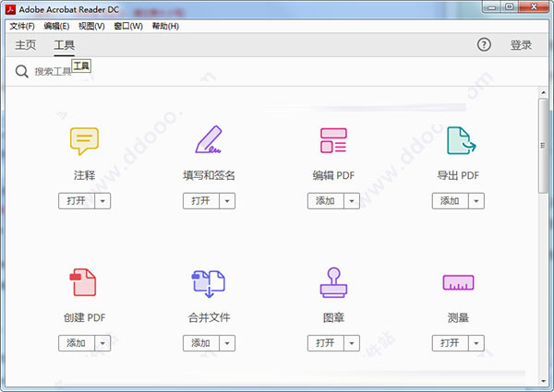Open the dropdown arrow under 测量
This screenshot has height=392, width=554.
pos(476,343)
